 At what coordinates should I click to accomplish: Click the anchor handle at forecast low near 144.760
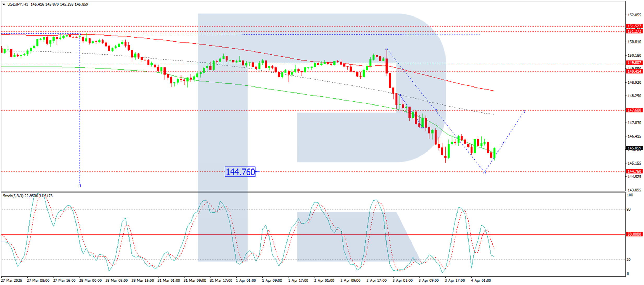[484, 172]
